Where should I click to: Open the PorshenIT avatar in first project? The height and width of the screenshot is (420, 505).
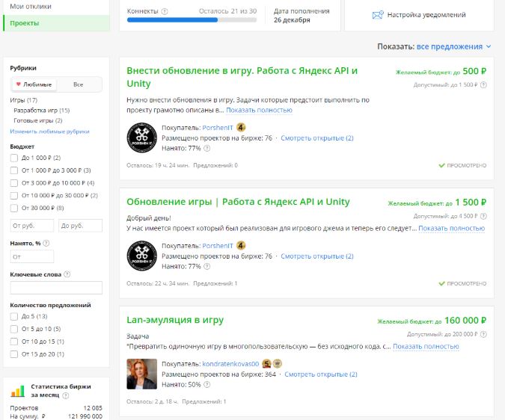141,137
